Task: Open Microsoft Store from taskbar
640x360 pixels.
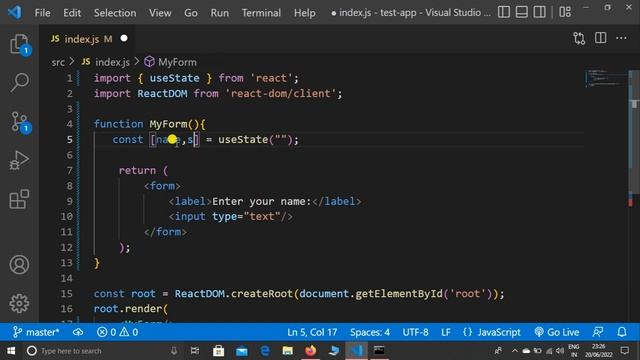Action: coord(218,351)
